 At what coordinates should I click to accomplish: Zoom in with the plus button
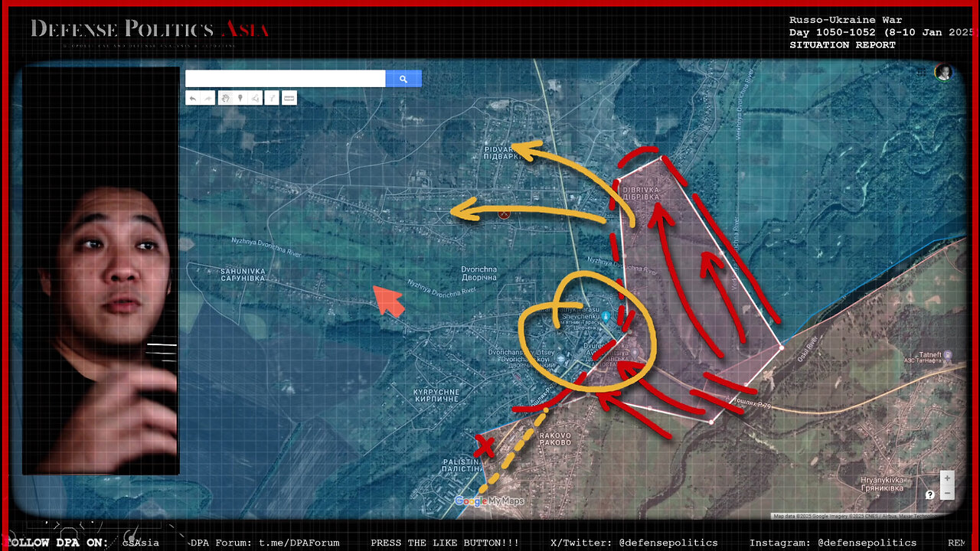pyautogui.click(x=947, y=478)
